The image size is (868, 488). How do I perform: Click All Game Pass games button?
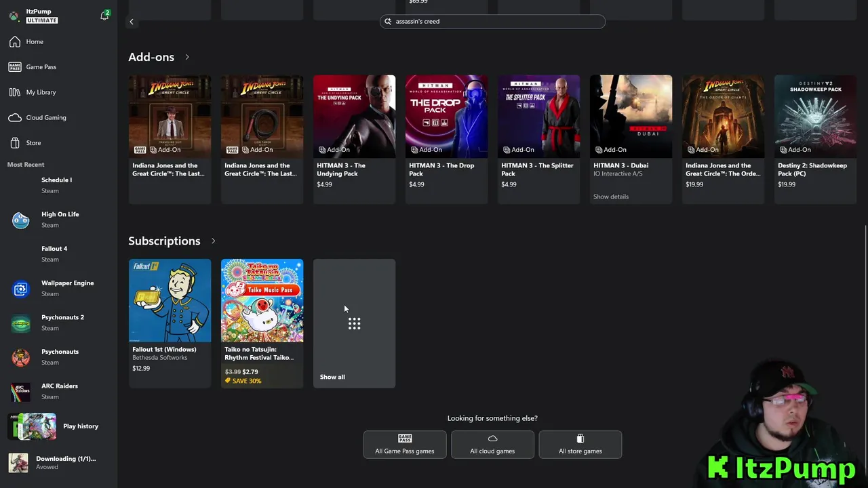pyautogui.click(x=405, y=445)
